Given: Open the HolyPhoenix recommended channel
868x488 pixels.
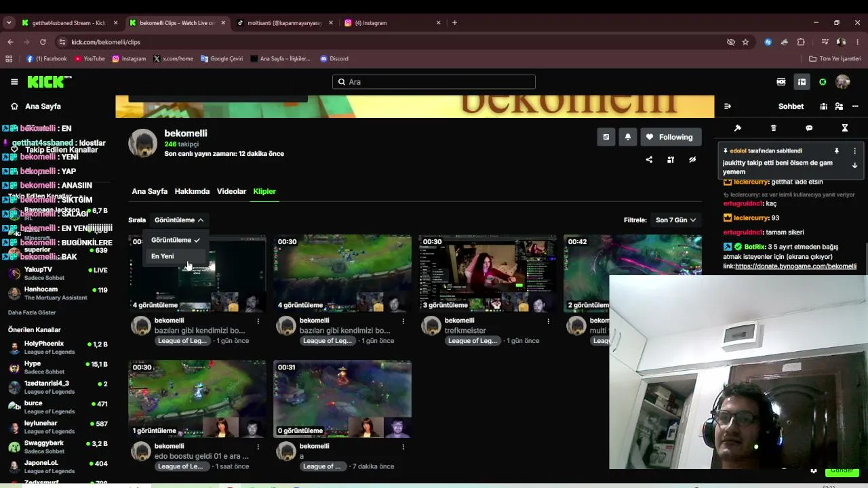Looking at the screenshot, I should click(58, 348).
